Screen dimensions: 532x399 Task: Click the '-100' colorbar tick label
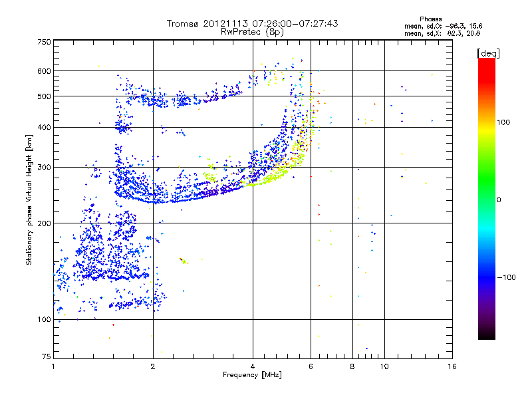pos(506,277)
